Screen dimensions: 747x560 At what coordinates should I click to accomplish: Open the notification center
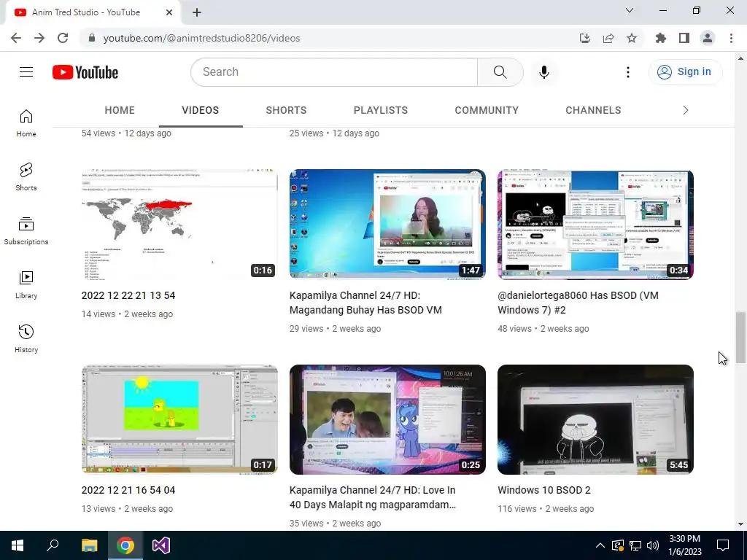click(x=723, y=545)
